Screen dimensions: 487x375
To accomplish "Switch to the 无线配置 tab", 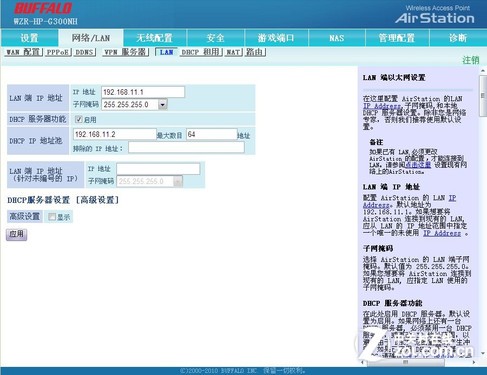I will [x=154, y=38].
